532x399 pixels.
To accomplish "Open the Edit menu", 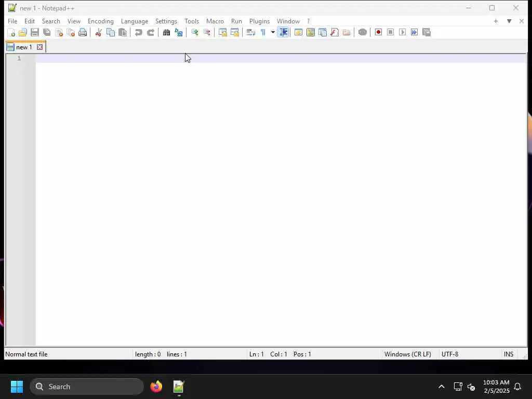I will click(30, 21).
